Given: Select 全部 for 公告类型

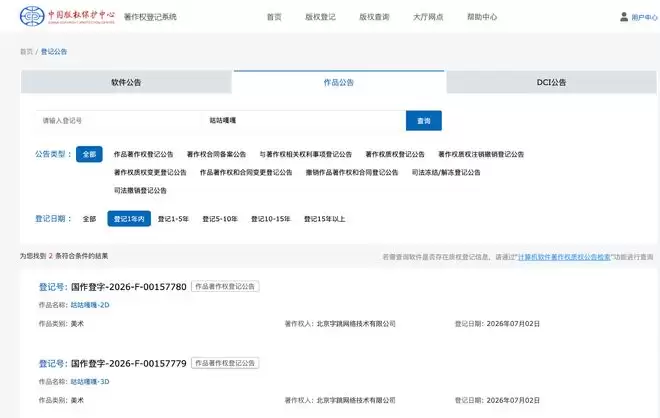Looking at the screenshot, I should tap(89, 154).
